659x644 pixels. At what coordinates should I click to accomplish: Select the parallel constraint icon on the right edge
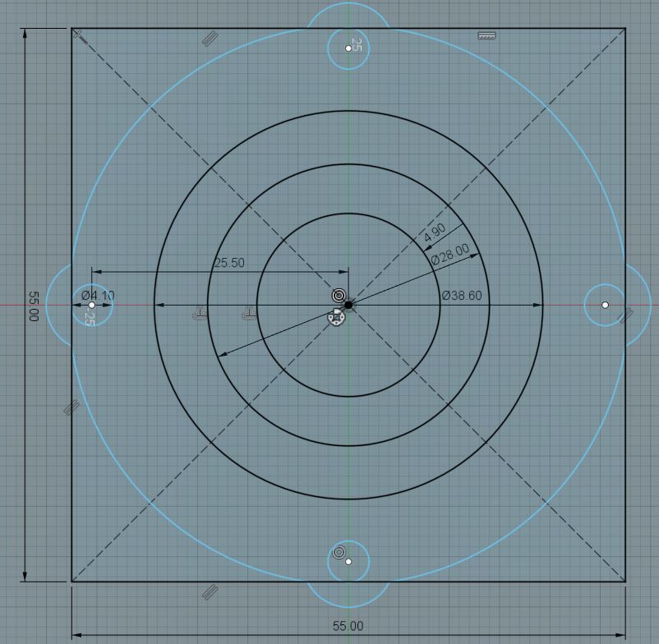(x=626, y=314)
